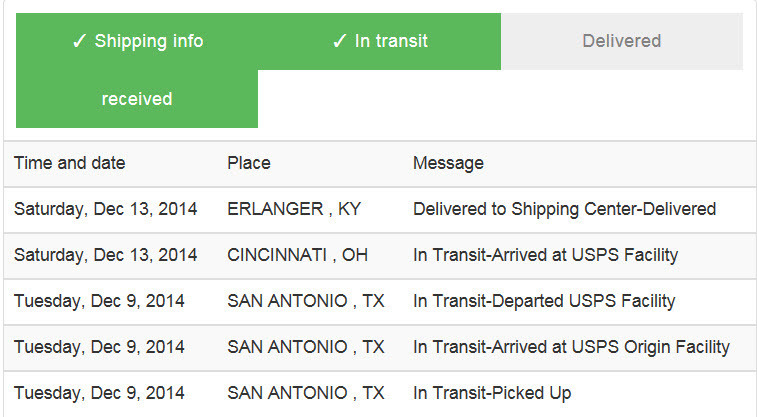
Task: Click the checkmark beside Shipping info
Action: coord(79,41)
